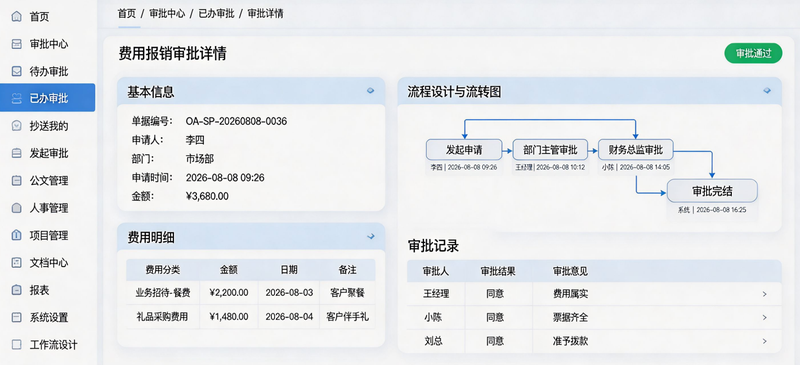Image resolution: width=800 pixels, height=365 pixels.
Task: Click the 客户伴手礼 remark cell
Action: coord(347,317)
